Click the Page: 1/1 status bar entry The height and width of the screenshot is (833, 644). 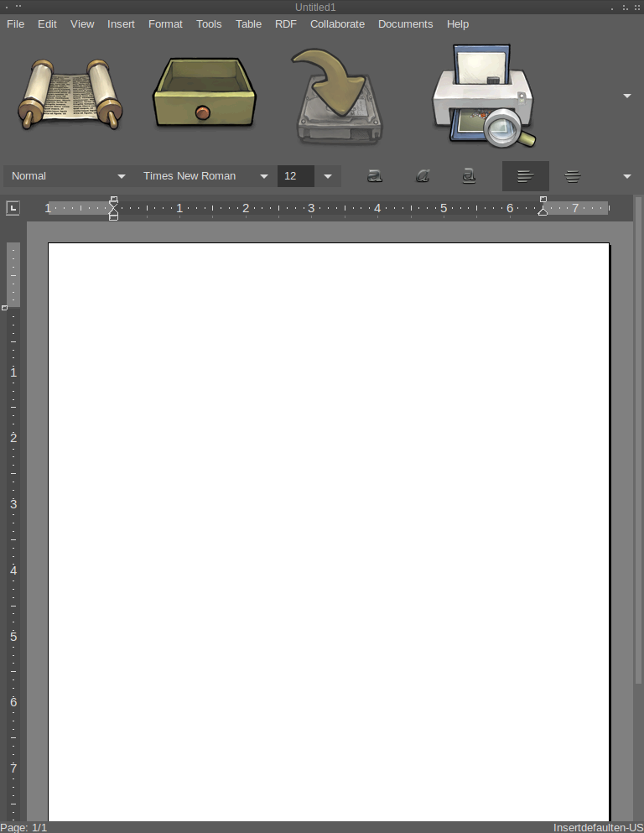(x=23, y=828)
